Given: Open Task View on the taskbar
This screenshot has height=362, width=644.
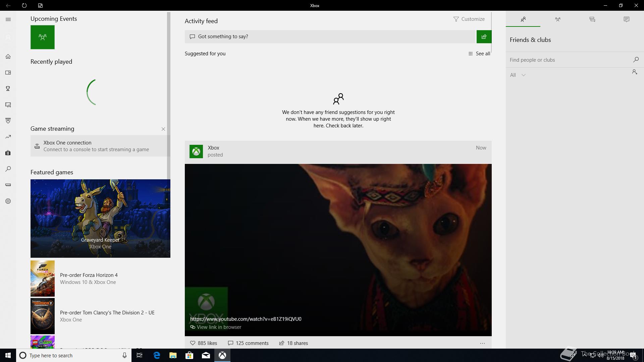Looking at the screenshot, I should click(140, 355).
